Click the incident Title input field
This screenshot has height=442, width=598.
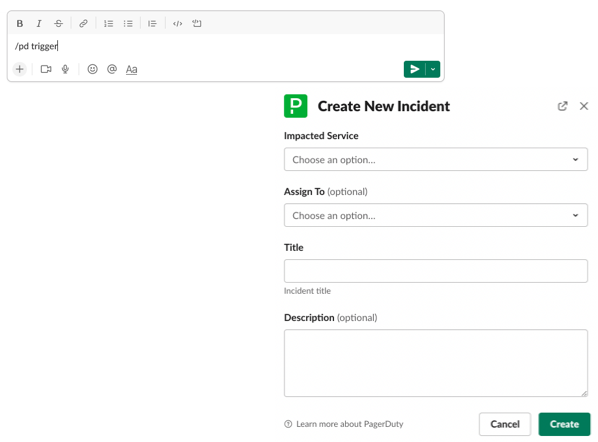[436, 271]
